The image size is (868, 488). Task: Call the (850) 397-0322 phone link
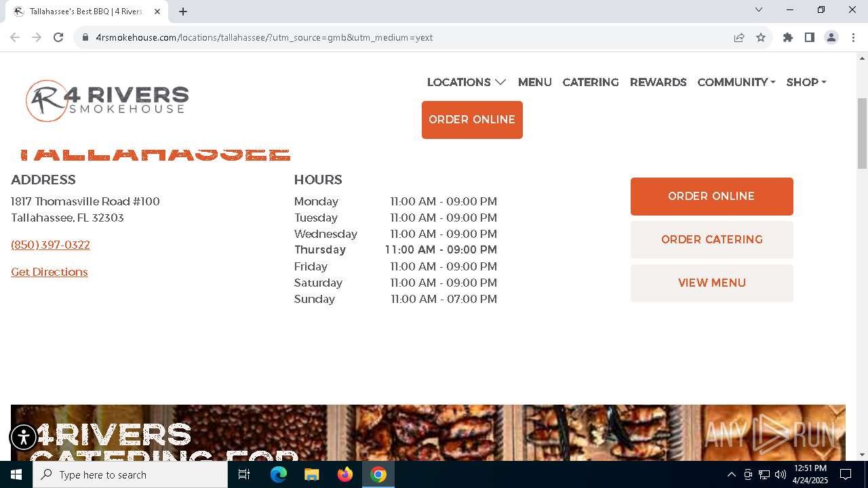(x=50, y=245)
